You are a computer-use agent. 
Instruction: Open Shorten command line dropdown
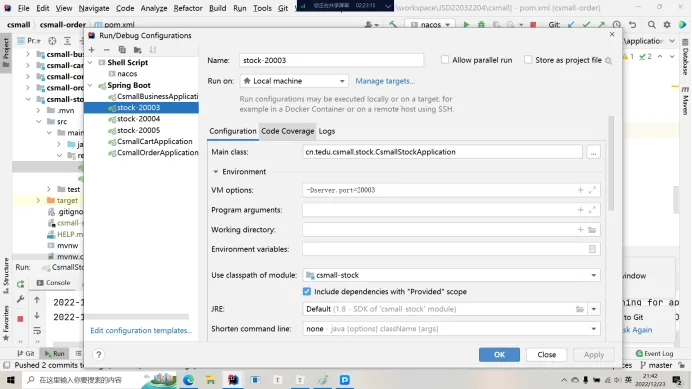pyautogui.click(x=451, y=329)
